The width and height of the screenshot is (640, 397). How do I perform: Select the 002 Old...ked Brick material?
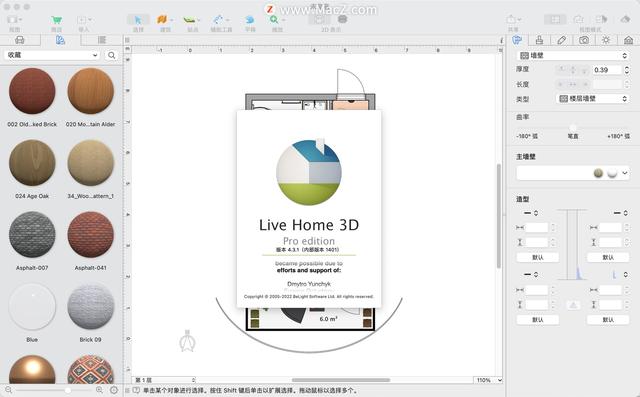pos(32,91)
